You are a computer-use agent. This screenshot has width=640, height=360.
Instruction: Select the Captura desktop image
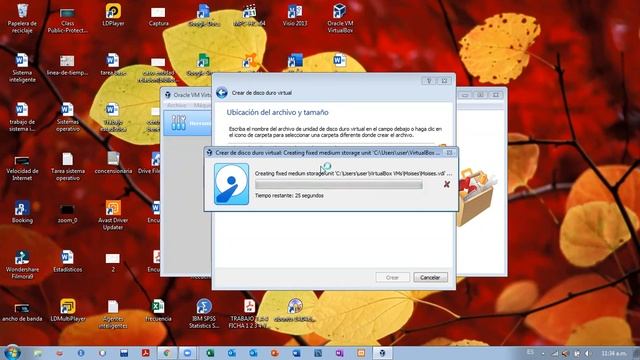click(158, 16)
